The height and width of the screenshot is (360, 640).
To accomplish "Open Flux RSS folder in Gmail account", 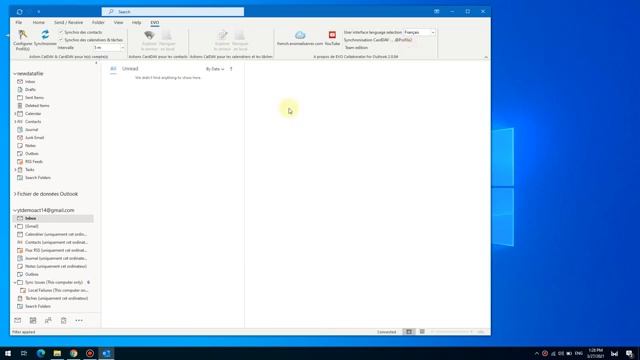I will [x=56, y=250].
